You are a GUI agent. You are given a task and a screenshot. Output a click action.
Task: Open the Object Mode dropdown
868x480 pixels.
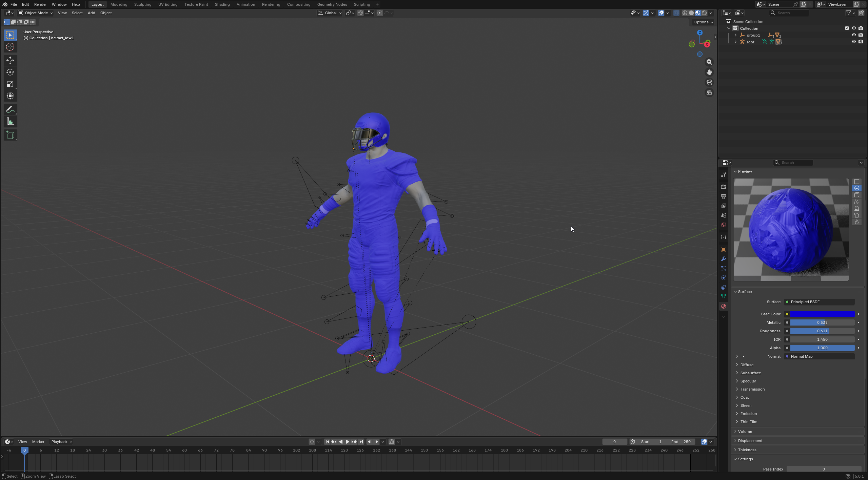36,13
